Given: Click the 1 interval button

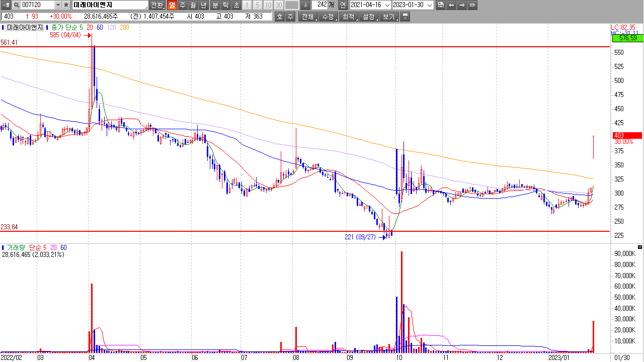Looking at the screenshot, I should (247, 5).
